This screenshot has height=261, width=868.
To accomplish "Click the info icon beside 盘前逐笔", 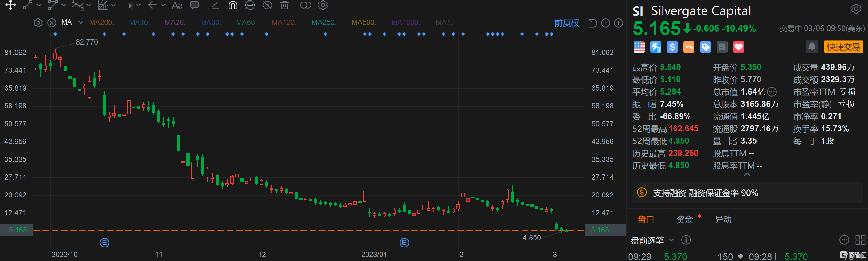I will point(686,240).
